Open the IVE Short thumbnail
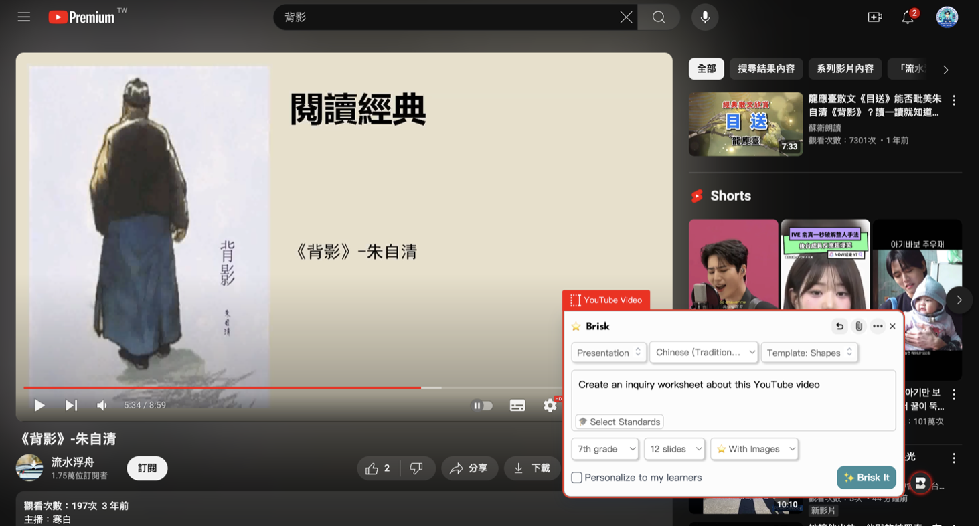This screenshot has height=526, width=980. click(825, 264)
